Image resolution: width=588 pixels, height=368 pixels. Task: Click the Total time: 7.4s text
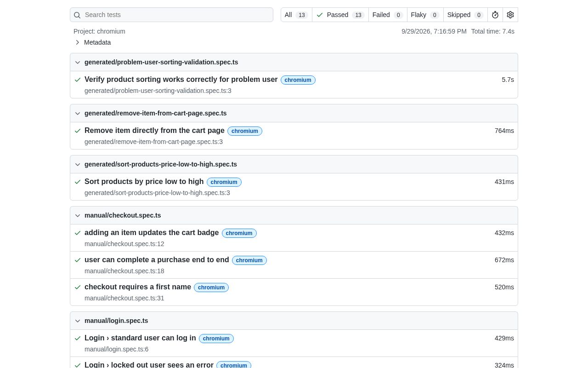(493, 31)
